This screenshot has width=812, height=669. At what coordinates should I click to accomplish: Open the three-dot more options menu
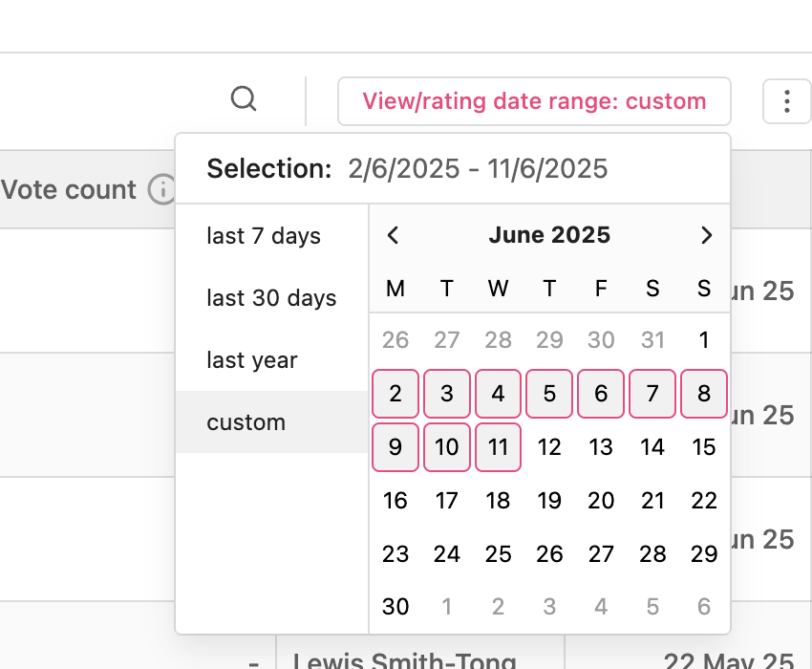coord(786,101)
